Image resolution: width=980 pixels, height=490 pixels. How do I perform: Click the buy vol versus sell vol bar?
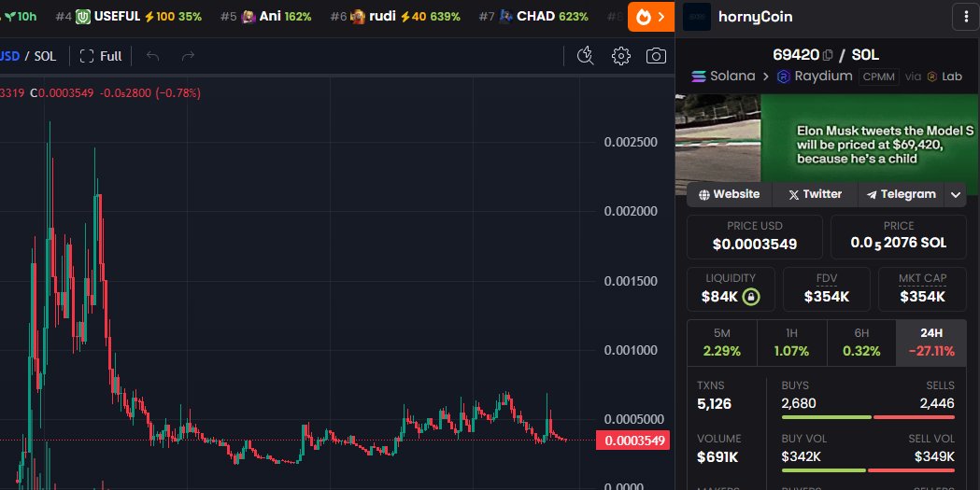point(868,470)
